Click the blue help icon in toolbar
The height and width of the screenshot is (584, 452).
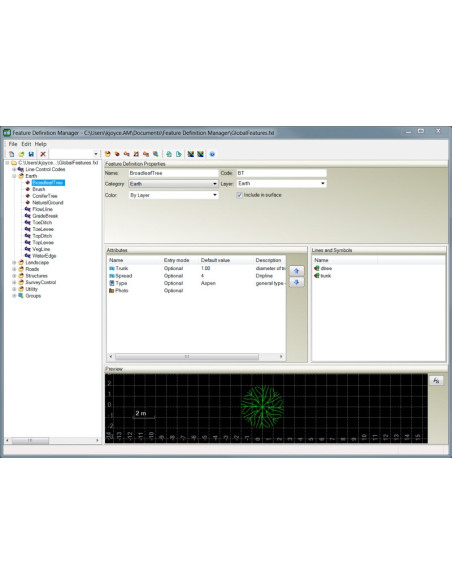212,154
